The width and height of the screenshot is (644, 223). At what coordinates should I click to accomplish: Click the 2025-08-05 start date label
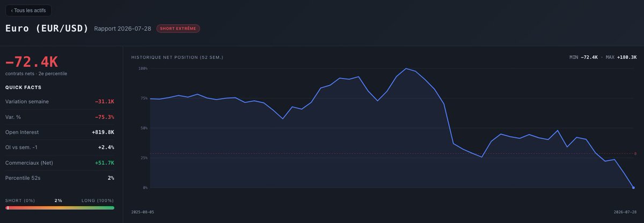coord(143,212)
